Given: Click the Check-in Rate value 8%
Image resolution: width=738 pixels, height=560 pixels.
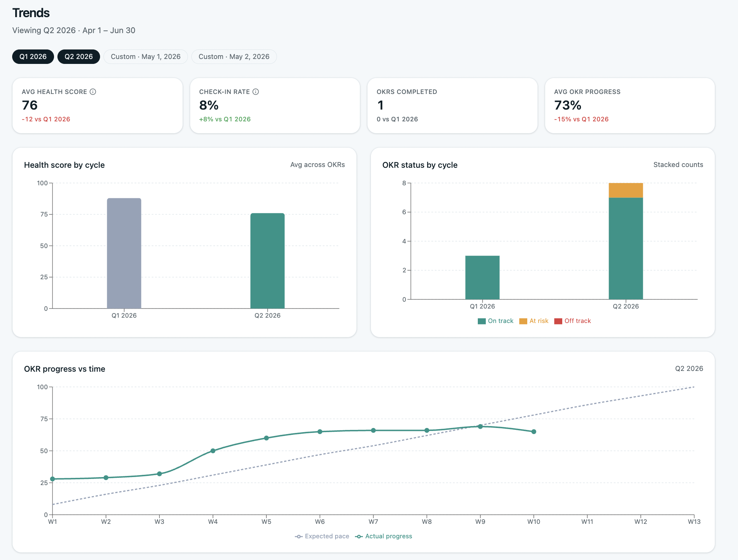Looking at the screenshot, I should pyautogui.click(x=209, y=105).
